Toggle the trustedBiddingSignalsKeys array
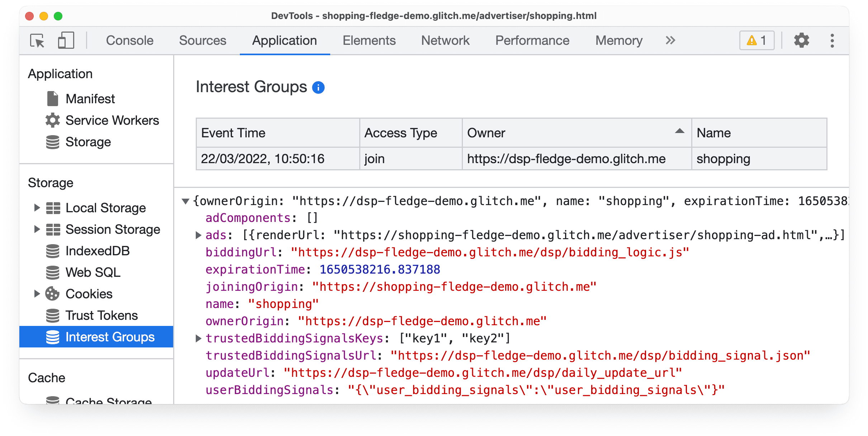Image resolution: width=868 pixels, height=436 pixels. click(199, 337)
